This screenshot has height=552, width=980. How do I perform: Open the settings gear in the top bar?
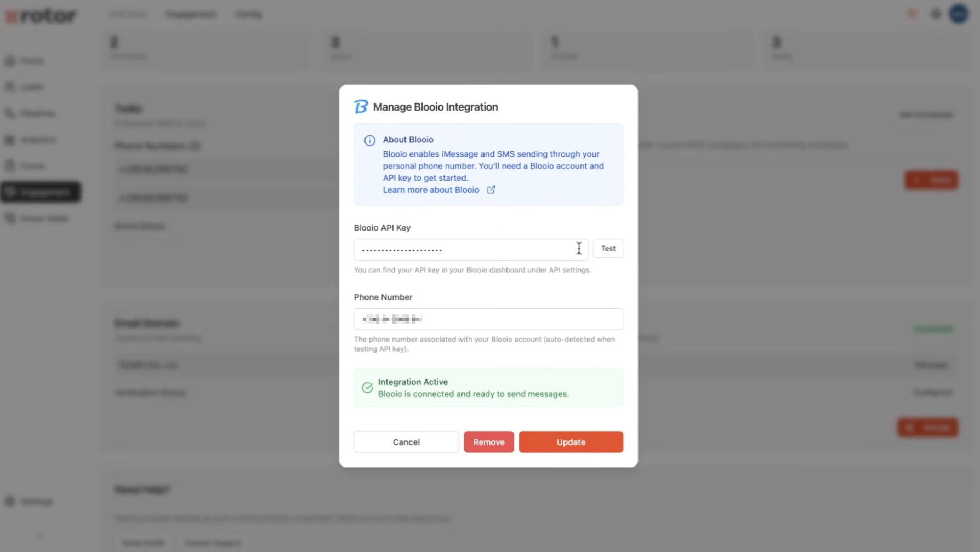click(935, 14)
